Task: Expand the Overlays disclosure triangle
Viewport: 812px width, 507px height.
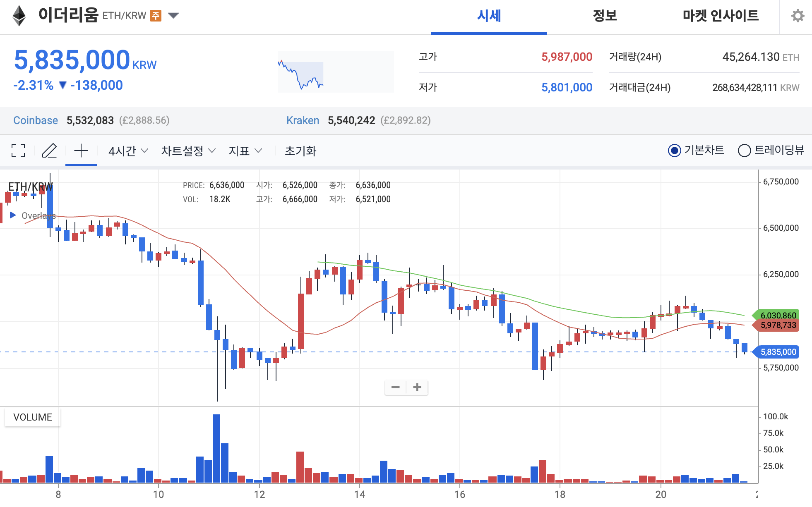Action: [12, 215]
